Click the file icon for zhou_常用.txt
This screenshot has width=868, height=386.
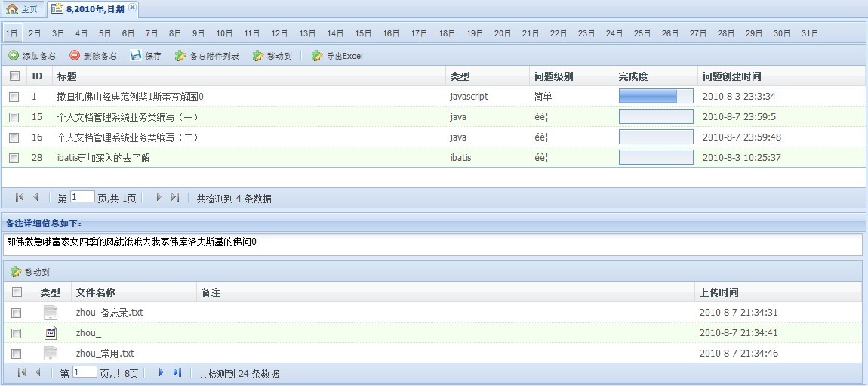51,354
